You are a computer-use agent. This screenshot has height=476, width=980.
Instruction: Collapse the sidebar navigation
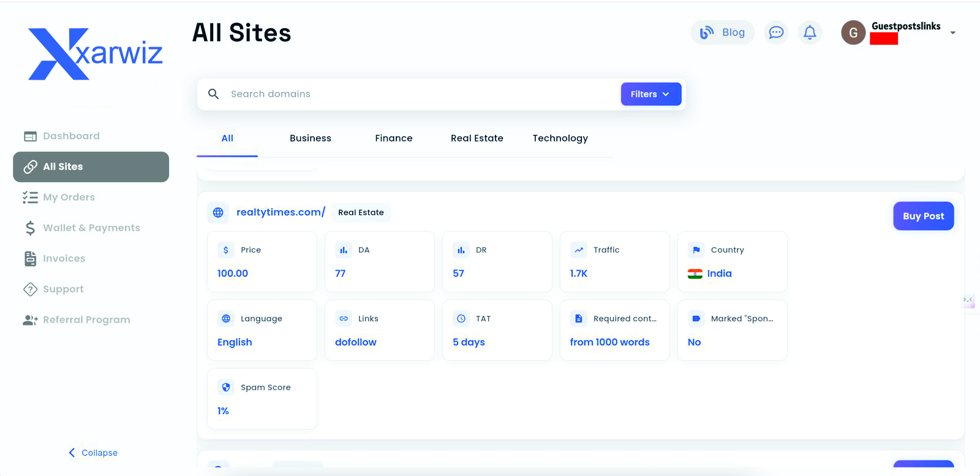[93, 453]
